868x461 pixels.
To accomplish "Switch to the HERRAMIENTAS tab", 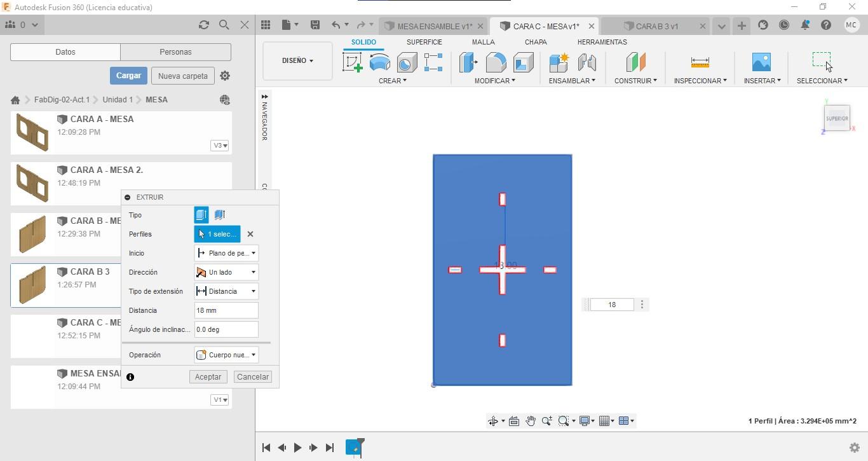I will (602, 42).
